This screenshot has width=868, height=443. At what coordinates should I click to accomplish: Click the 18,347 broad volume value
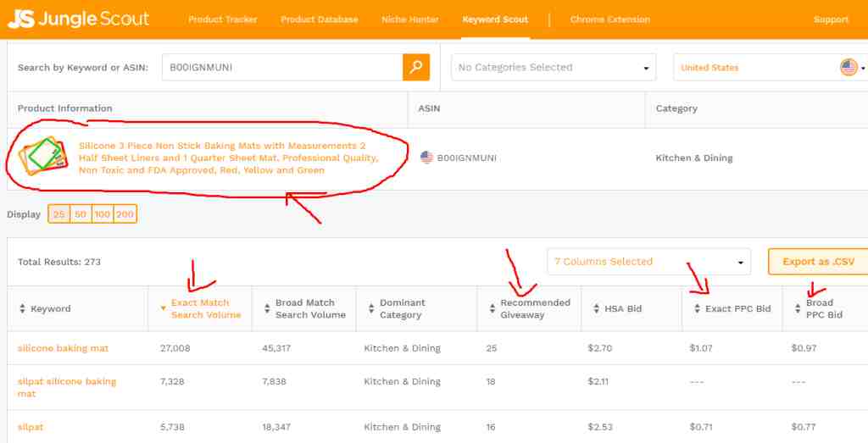(x=277, y=427)
